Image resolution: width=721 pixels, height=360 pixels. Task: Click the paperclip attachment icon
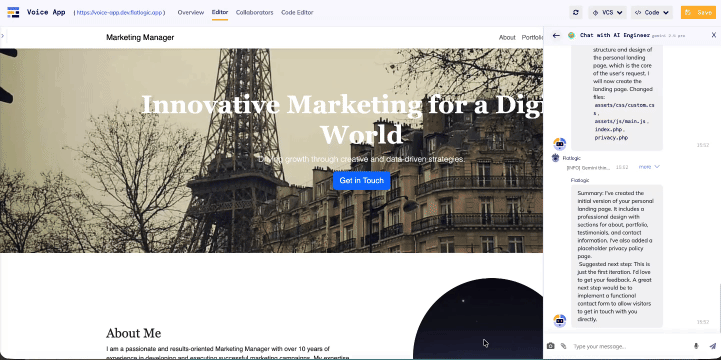pyautogui.click(x=563, y=346)
